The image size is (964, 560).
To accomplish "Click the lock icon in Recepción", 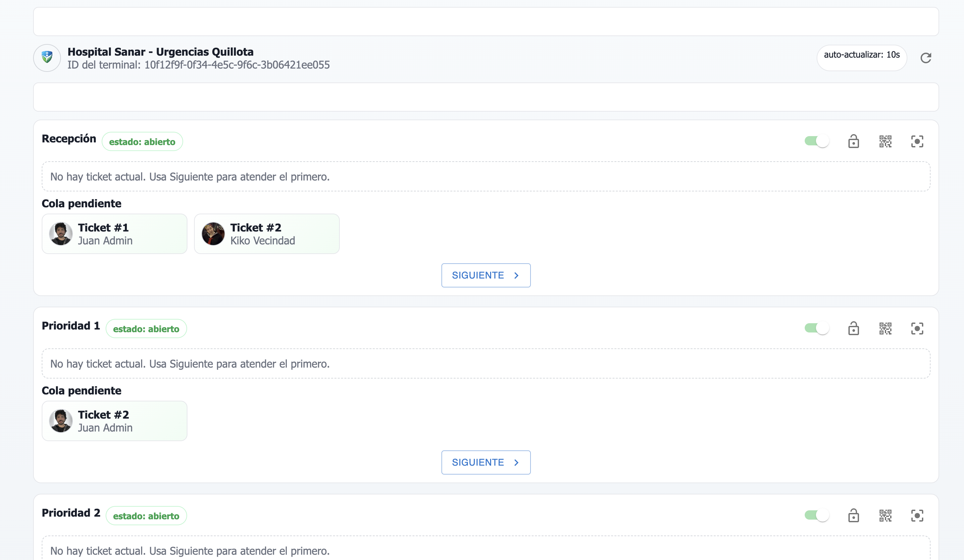I will click(853, 141).
